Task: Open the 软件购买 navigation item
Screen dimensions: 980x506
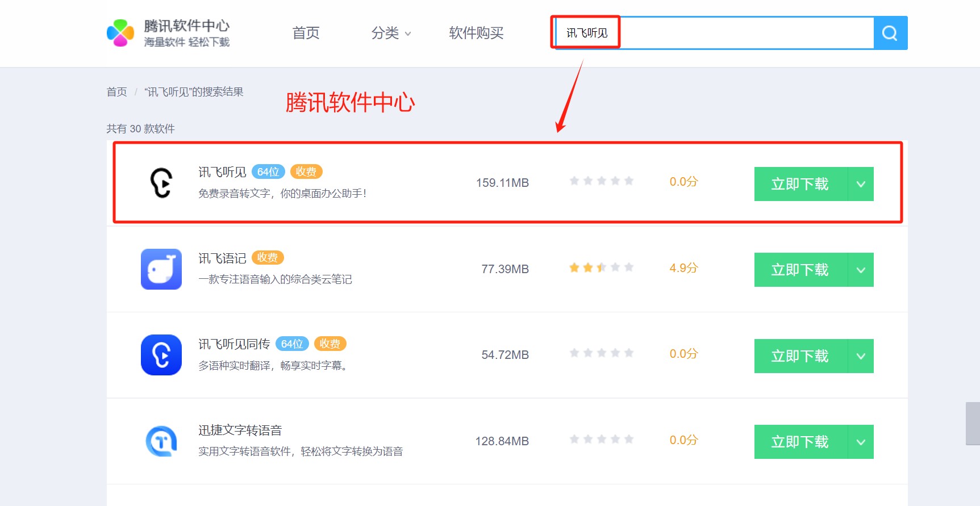Action: tap(476, 33)
